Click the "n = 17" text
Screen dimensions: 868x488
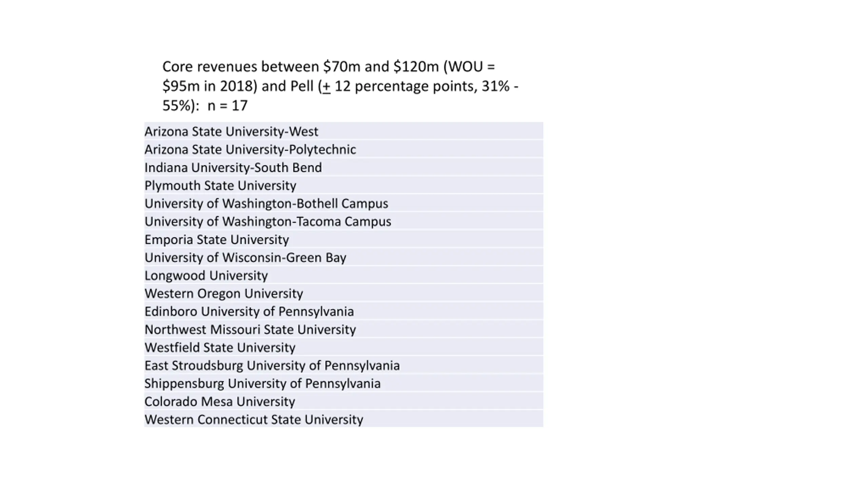pos(228,106)
